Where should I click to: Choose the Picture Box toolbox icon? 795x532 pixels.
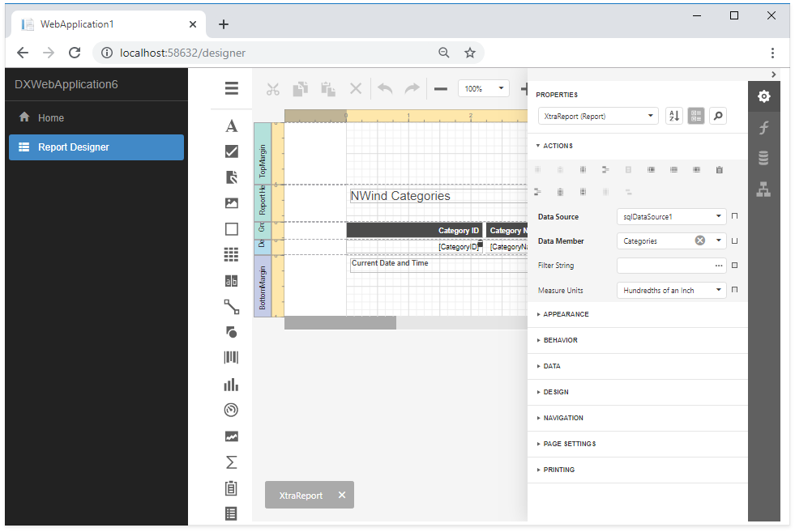(232, 203)
